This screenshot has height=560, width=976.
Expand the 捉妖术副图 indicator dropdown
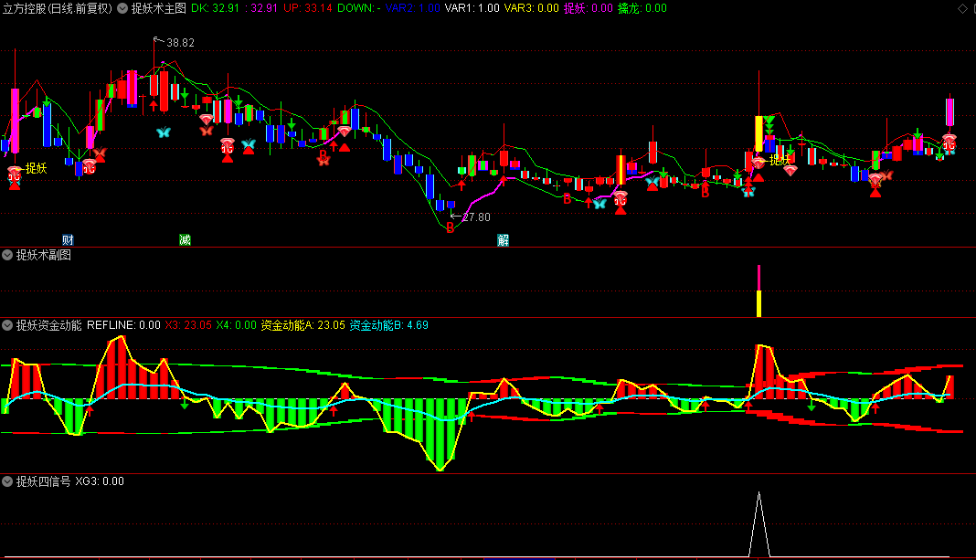7,255
